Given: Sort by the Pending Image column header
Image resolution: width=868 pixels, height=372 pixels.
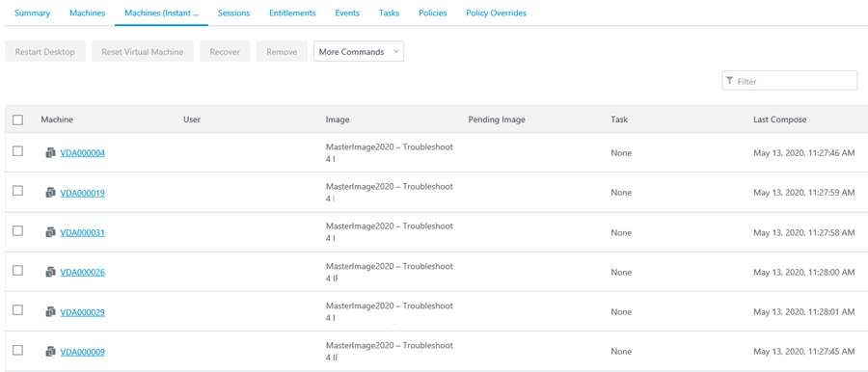Looking at the screenshot, I should click(x=497, y=120).
